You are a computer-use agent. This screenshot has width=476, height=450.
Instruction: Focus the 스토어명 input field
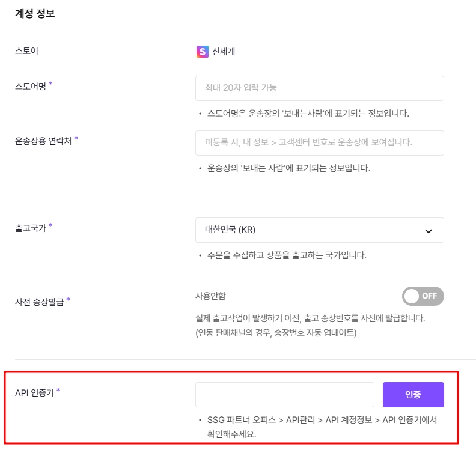coord(319,88)
